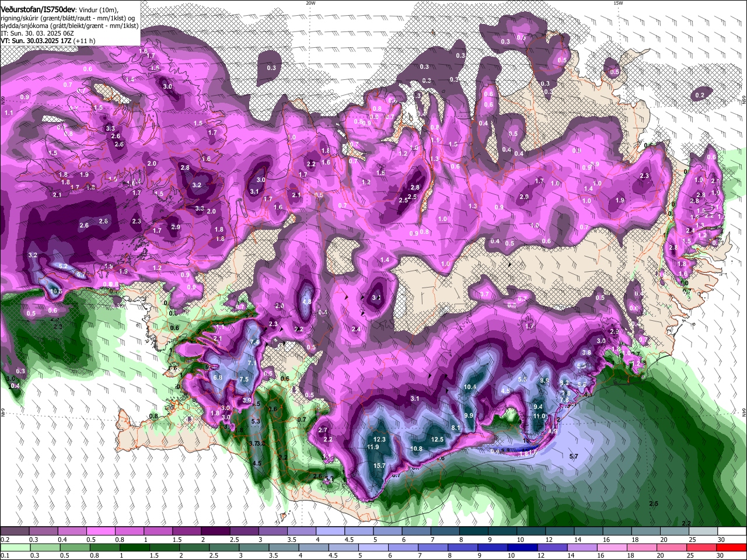Click the top-row legend swatch between 0.5 and 0.8
The image size is (747, 560).
point(100,531)
